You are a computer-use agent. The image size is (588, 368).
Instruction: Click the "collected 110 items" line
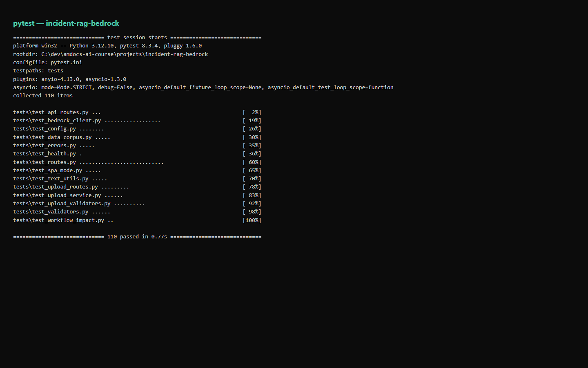(43, 96)
